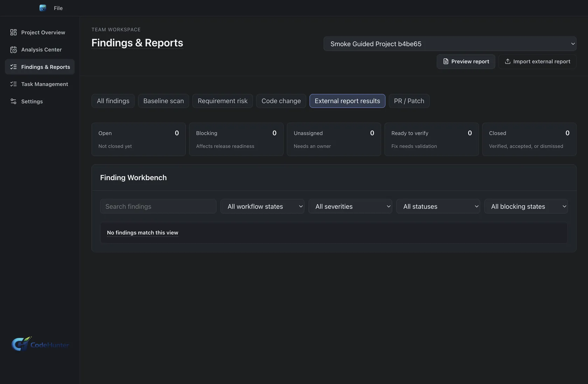Screen dimensions: 588x384
Task: Select Findings & Reports in the sidebar
Action: [40, 67]
